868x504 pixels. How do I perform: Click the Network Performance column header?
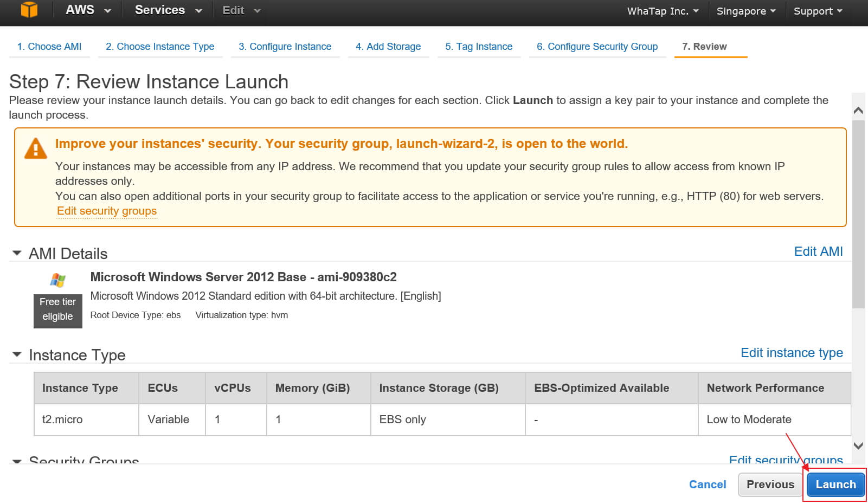point(774,388)
